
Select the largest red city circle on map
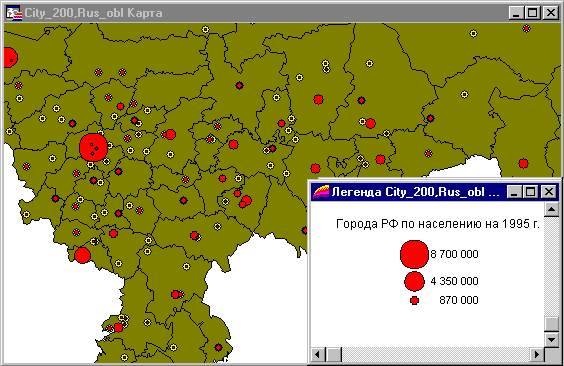(93, 147)
